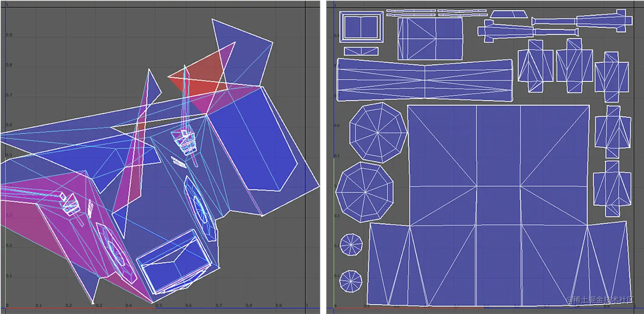Image resolution: width=644 pixels, height=314 pixels.
Task: Select the small flat rectangle shell below the framed rectangle
Action: click(361, 51)
